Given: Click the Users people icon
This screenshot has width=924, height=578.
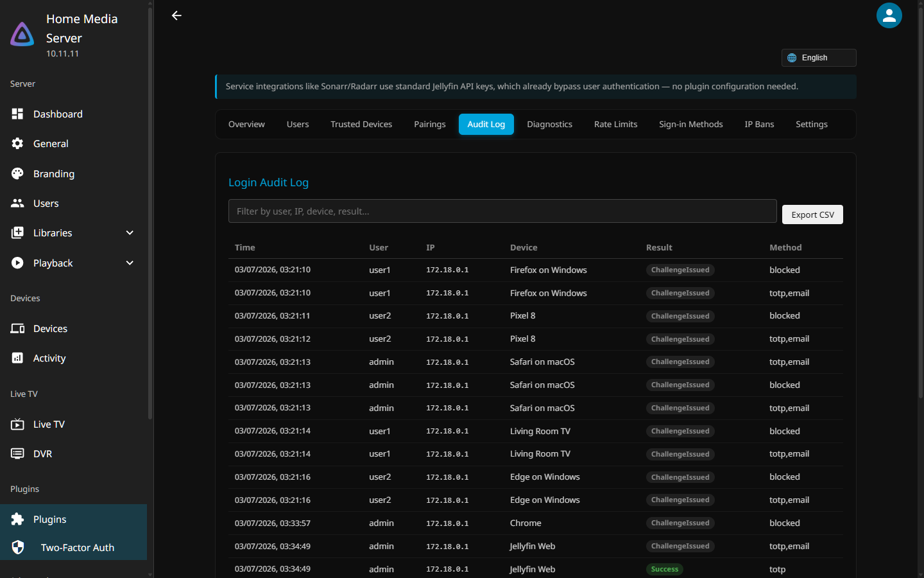Looking at the screenshot, I should pyautogui.click(x=17, y=203).
